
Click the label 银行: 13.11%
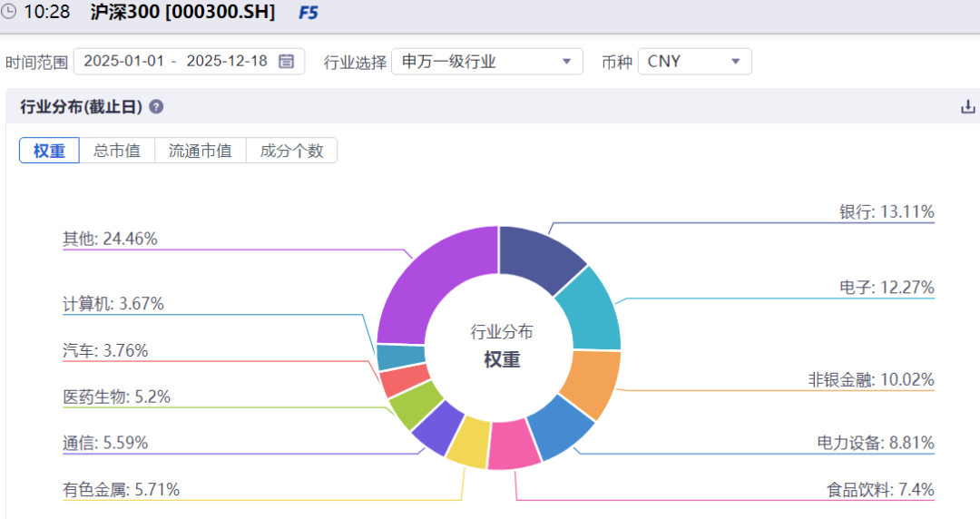(x=887, y=211)
